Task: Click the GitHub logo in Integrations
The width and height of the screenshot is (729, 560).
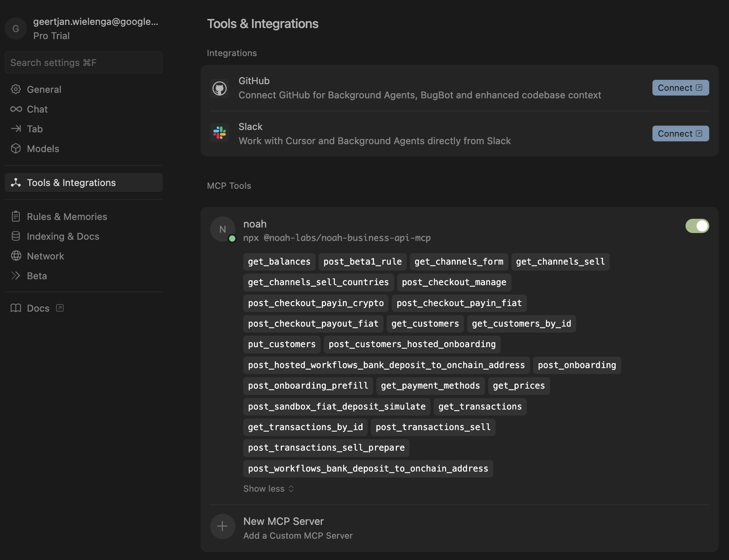Action: 220,88
